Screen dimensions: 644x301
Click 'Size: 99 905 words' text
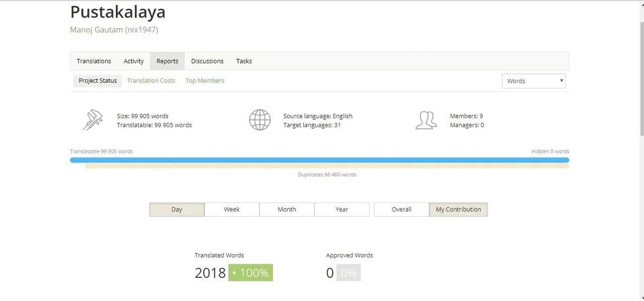[x=142, y=116]
